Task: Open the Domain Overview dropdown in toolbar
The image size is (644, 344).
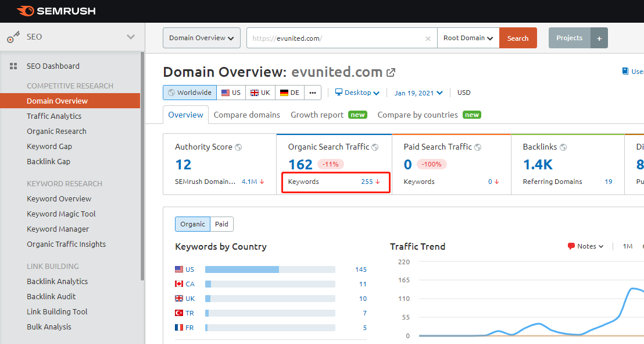Action: pos(201,38)
